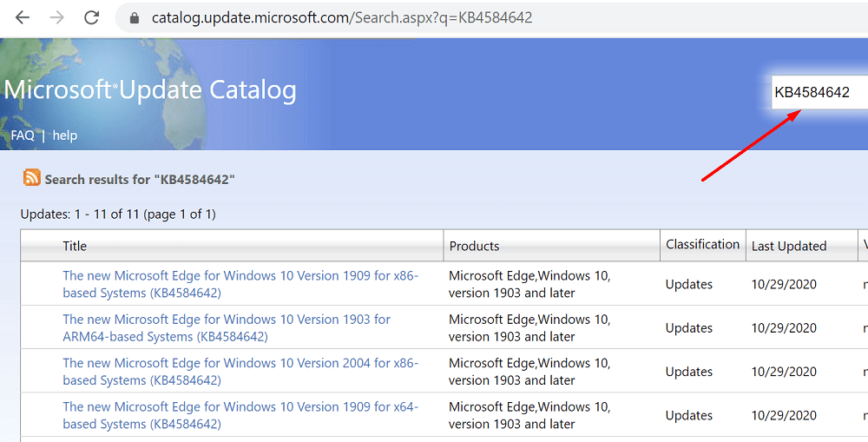Open the help link

[65, 135]
